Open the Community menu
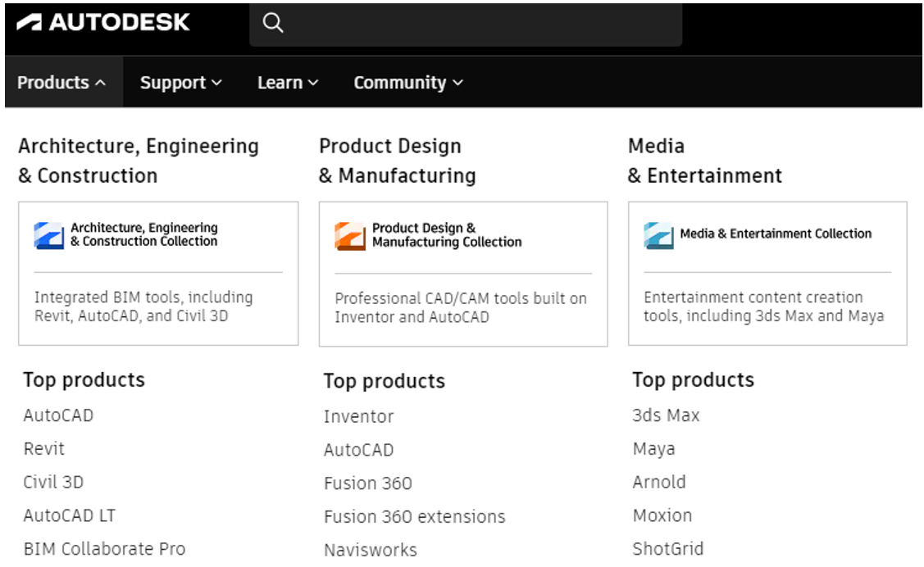The width and height of the screenshot is (924, 567). coord(407,83)
